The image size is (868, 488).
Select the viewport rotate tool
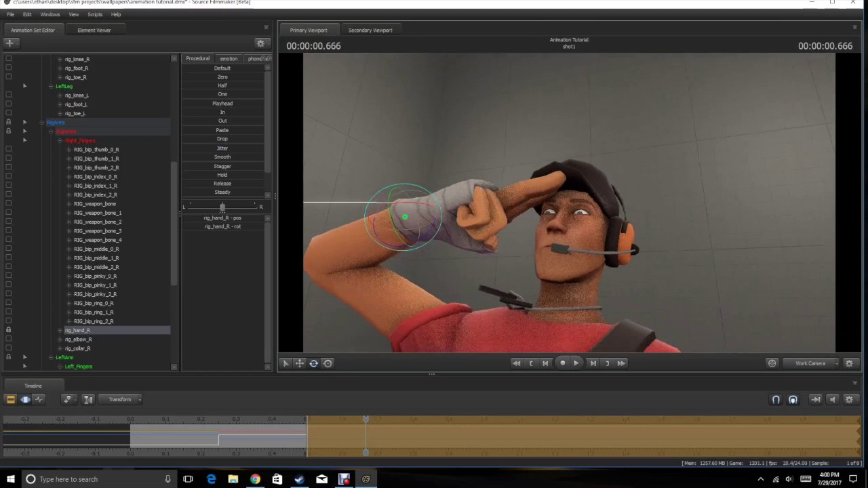coord(313,363)
